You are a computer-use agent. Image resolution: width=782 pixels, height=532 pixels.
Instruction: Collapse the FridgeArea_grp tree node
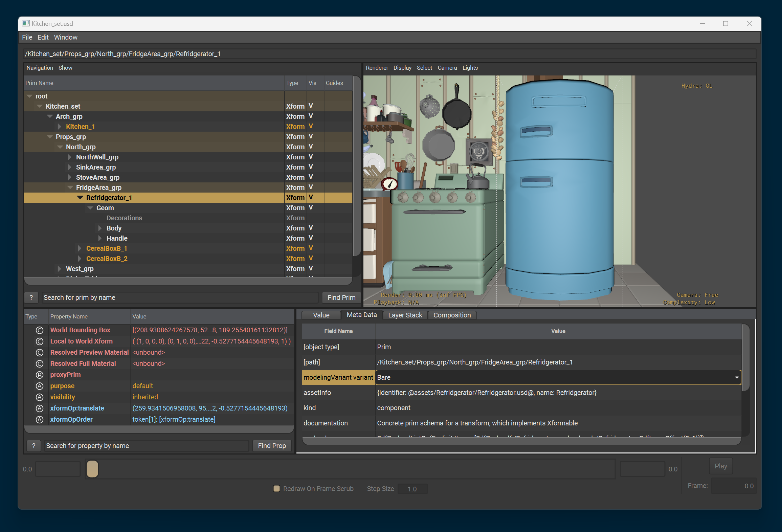70,187
